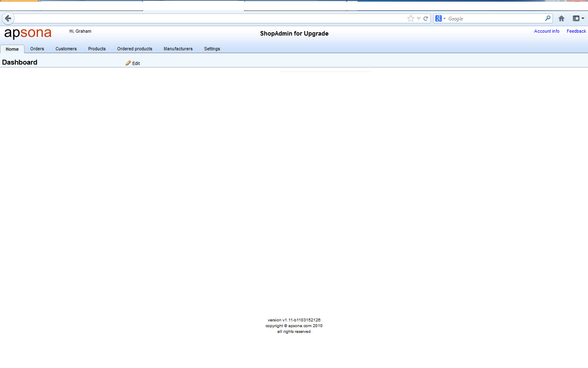Image resolution: width=588 pixels, height=368 pixels.
Task: Open the URL history dropdown arrow
Action: click(419, 19)
